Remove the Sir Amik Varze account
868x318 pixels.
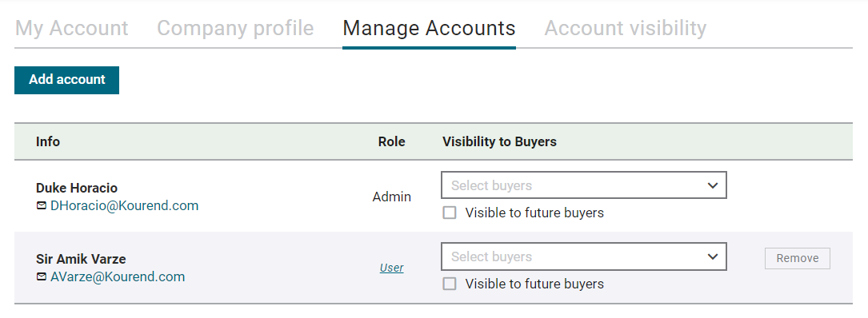(x=797, y=258)
